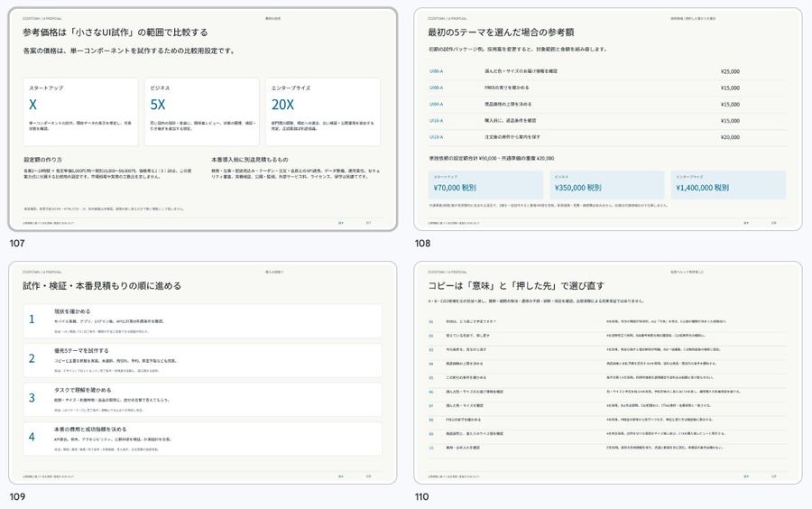Click the slide number label 110
Image resolution: width=812 pixels, height=509 pixels.
(x=421, y=496)
